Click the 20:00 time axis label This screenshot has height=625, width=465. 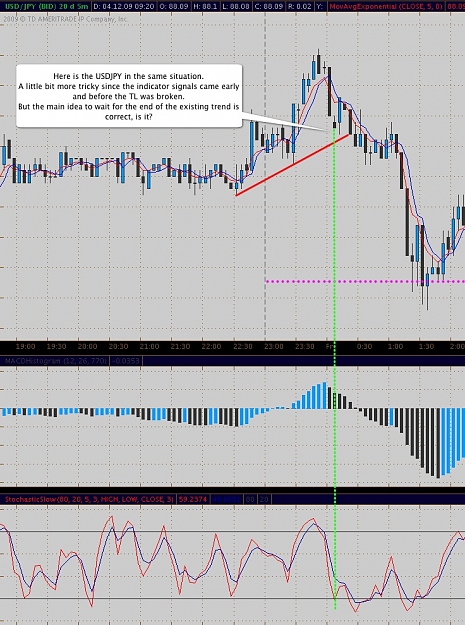[x=87, y=346]
